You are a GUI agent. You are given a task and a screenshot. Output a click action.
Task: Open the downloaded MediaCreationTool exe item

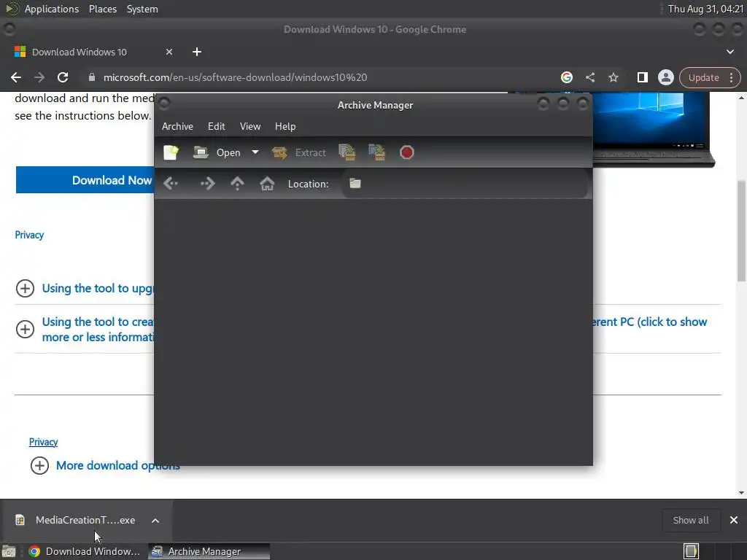click(85, 520)
